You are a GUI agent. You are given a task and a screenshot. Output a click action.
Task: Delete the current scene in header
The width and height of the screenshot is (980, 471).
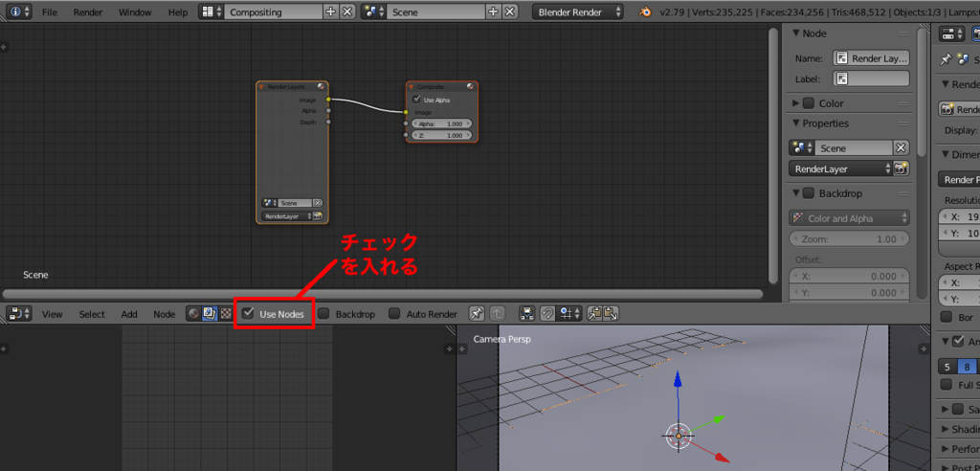click(x=510, y=11)
